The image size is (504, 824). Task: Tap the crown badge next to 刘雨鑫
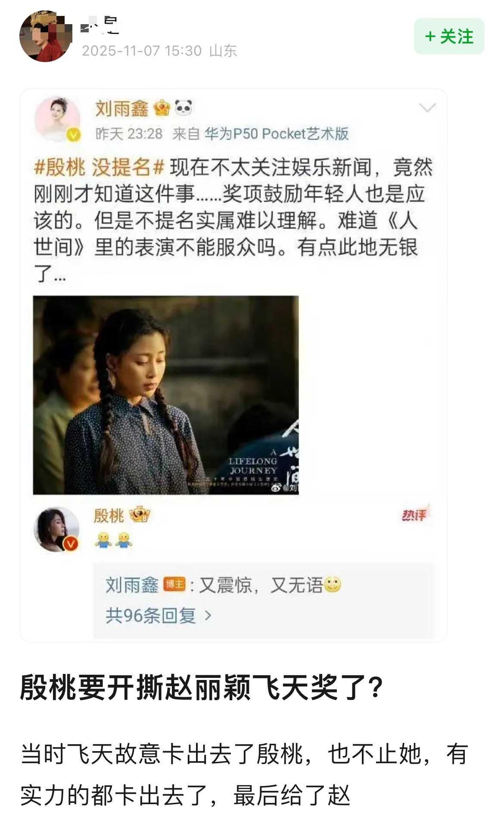pos(162,107)
